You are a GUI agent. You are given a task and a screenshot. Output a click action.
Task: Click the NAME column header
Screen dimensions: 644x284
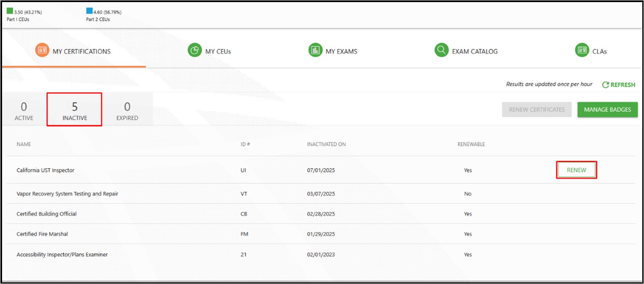pos(24,144)
